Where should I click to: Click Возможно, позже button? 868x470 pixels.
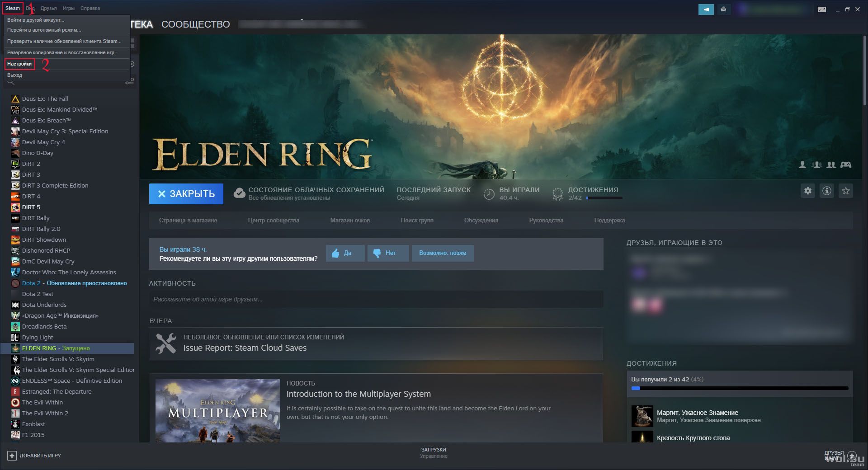443,253
